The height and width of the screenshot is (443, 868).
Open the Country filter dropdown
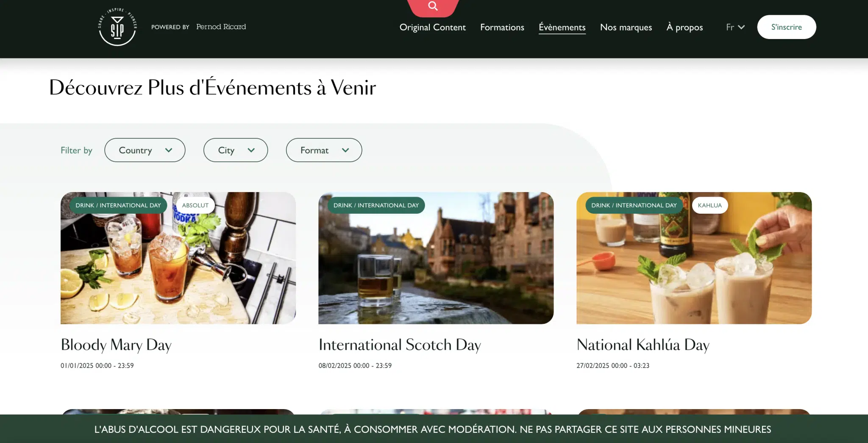tap(145, 150)
